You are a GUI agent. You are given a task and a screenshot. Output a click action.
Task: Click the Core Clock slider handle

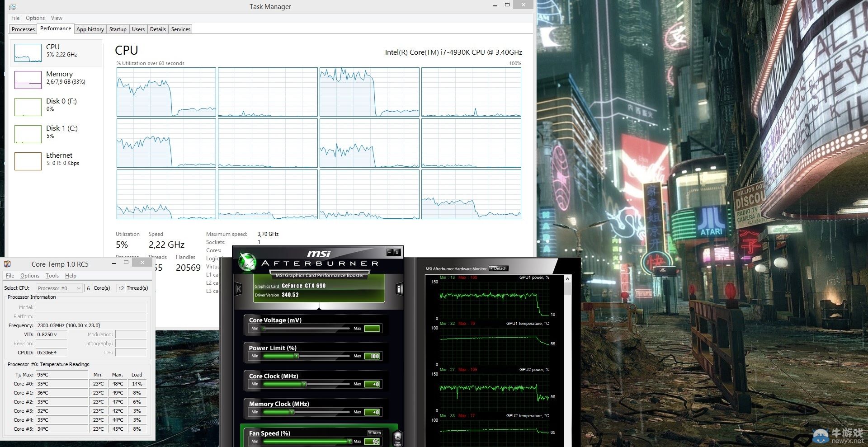(304, 384)
